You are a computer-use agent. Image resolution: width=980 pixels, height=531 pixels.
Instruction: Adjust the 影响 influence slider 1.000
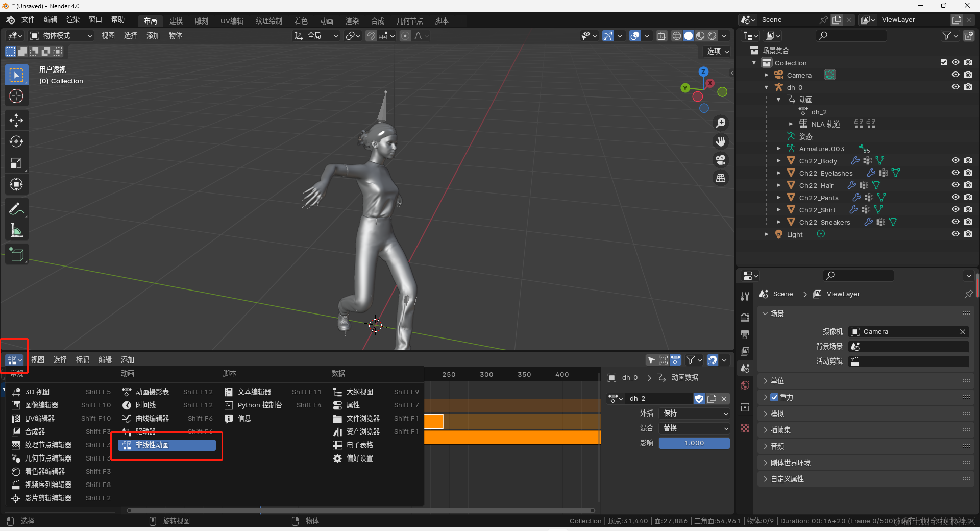pyautogui.click(x=694, y=443)
